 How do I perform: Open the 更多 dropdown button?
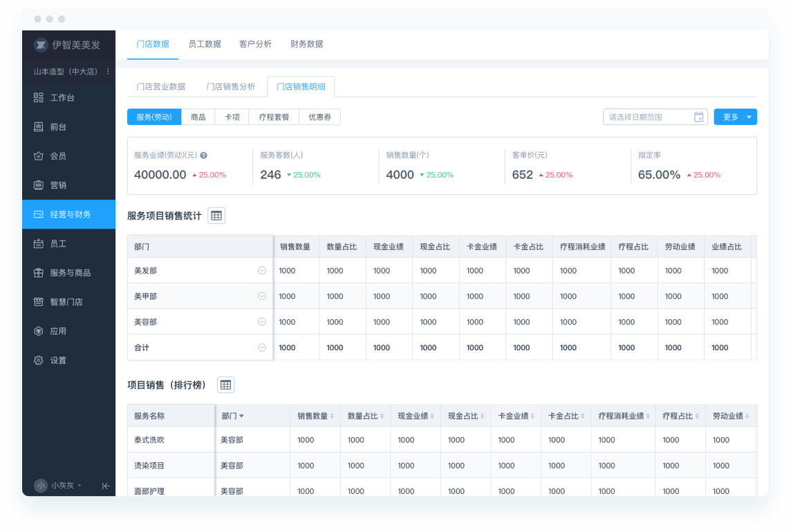735,117
